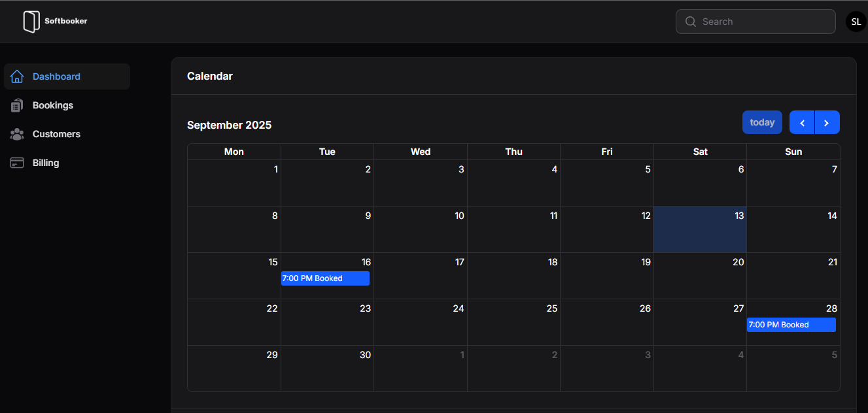
Task: Open the Billing credit card icon
Action: tap(17, 163)
